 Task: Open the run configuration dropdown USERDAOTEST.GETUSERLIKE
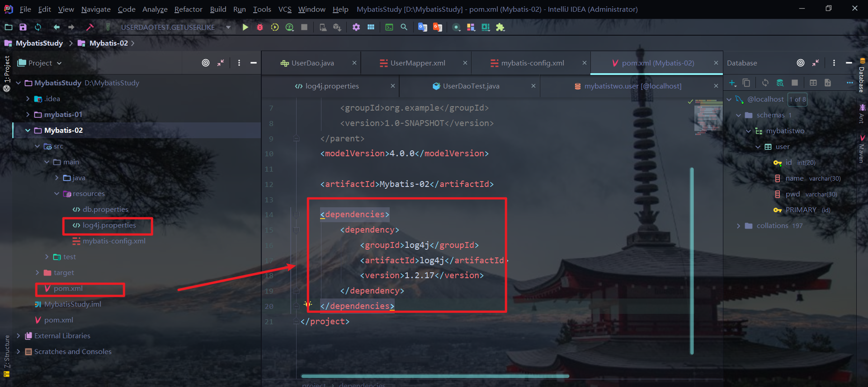176,27
